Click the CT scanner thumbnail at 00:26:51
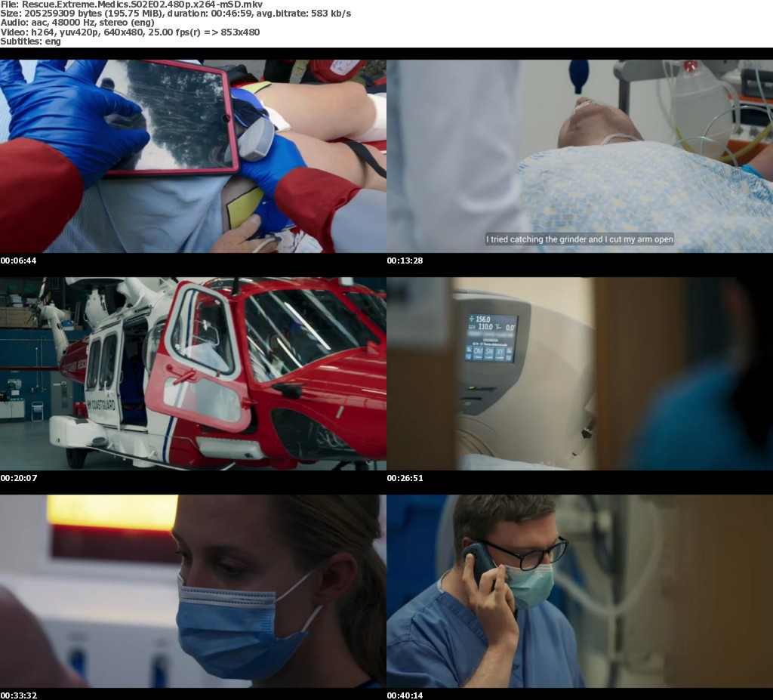773x700 pixels. point(580,373)
